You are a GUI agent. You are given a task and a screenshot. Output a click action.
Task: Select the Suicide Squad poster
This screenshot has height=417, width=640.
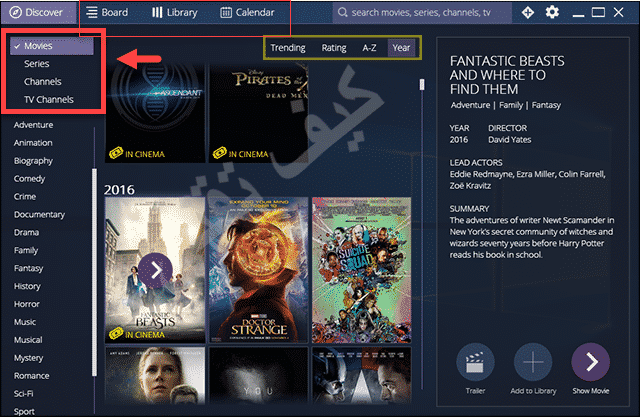(362, 270)
